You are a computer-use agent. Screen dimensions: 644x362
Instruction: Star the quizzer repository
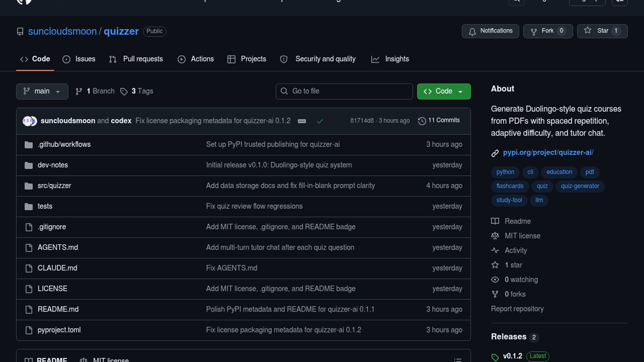[602, 31]
